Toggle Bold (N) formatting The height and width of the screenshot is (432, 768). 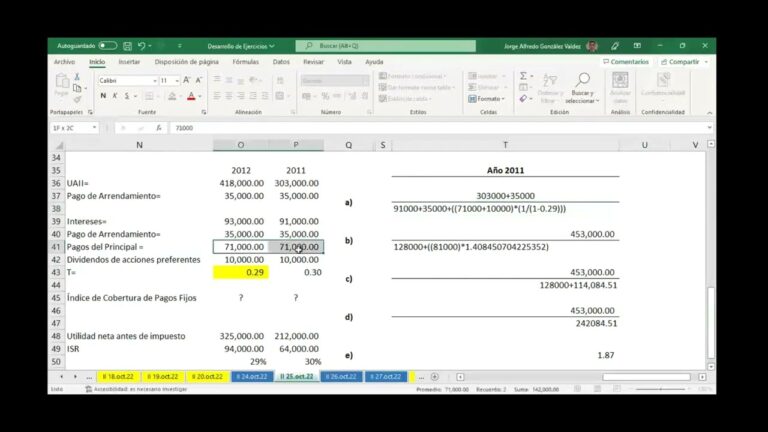click(x=103, y=96)
